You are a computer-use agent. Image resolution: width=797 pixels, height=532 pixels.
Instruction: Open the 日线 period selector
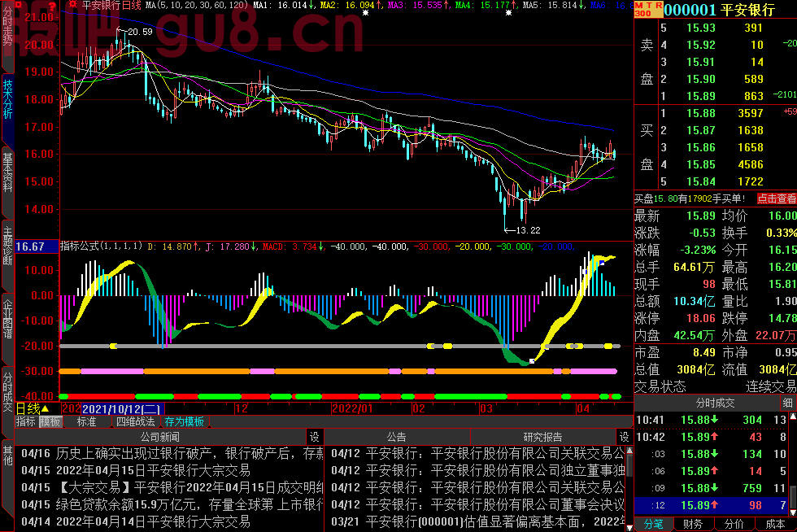[x=33, y=408]
